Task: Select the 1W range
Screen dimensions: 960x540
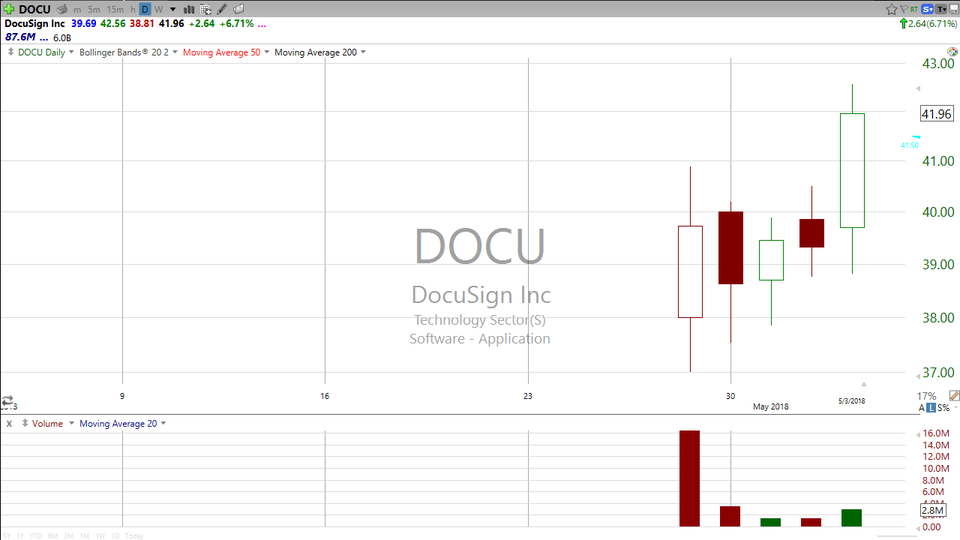Action: [x=100, y=536]
